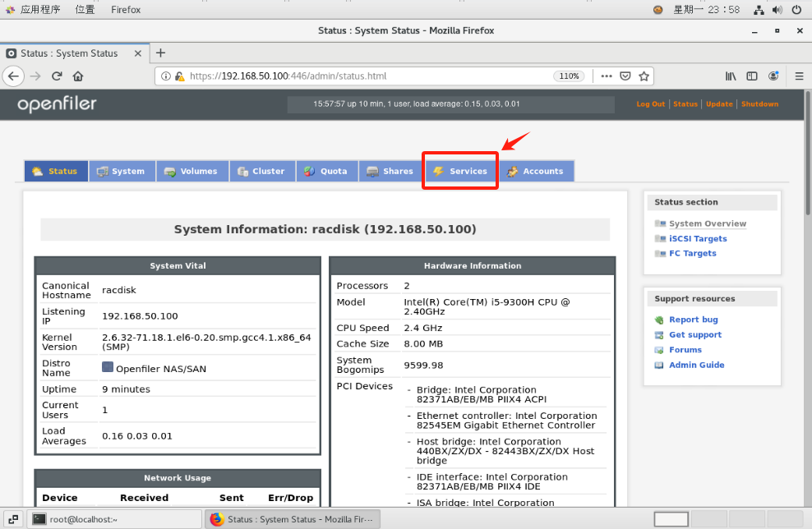Select the Openfiler NAS/SAN distro name
The image size is (812, 529).
pyautogui.click(x=161, y=369)
